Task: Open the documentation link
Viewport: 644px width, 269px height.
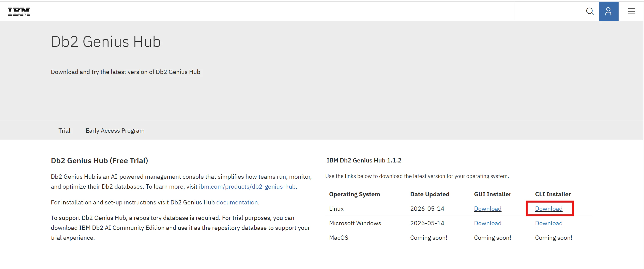Action: point(237,202)
